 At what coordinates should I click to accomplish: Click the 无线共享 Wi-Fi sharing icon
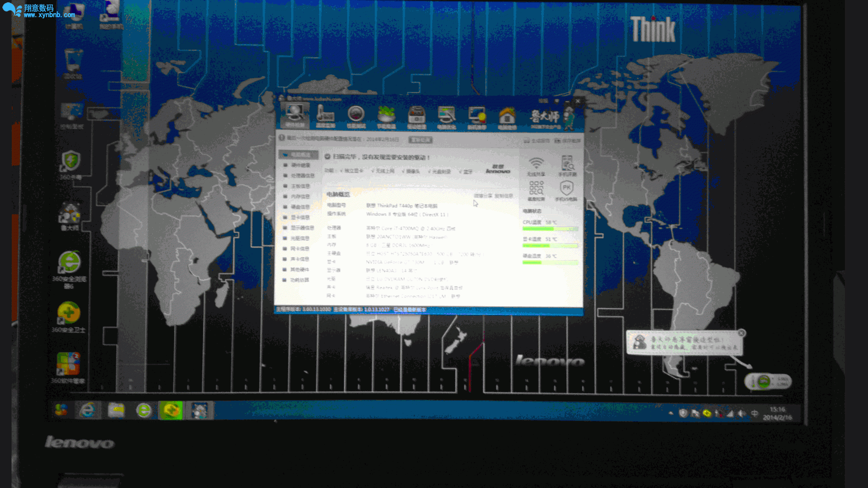coord(536,167)
